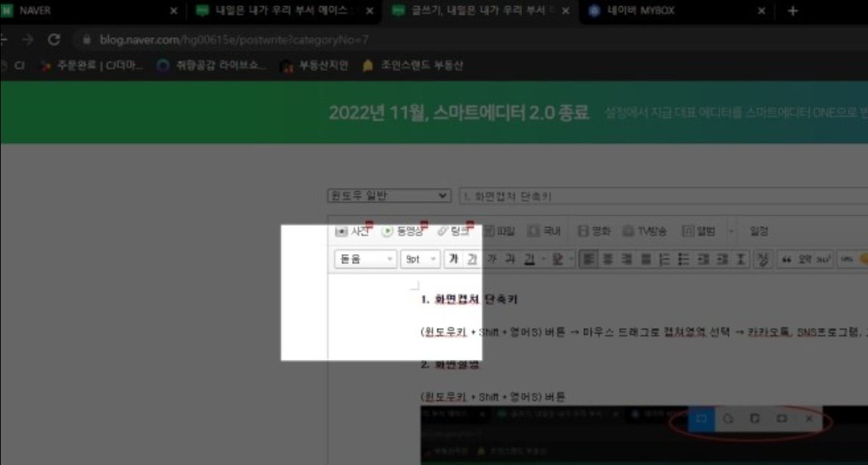Click the heading 1. 화면캡쳐 단축키
This screenshot has height=465, width=868.
tap(469, 300)
